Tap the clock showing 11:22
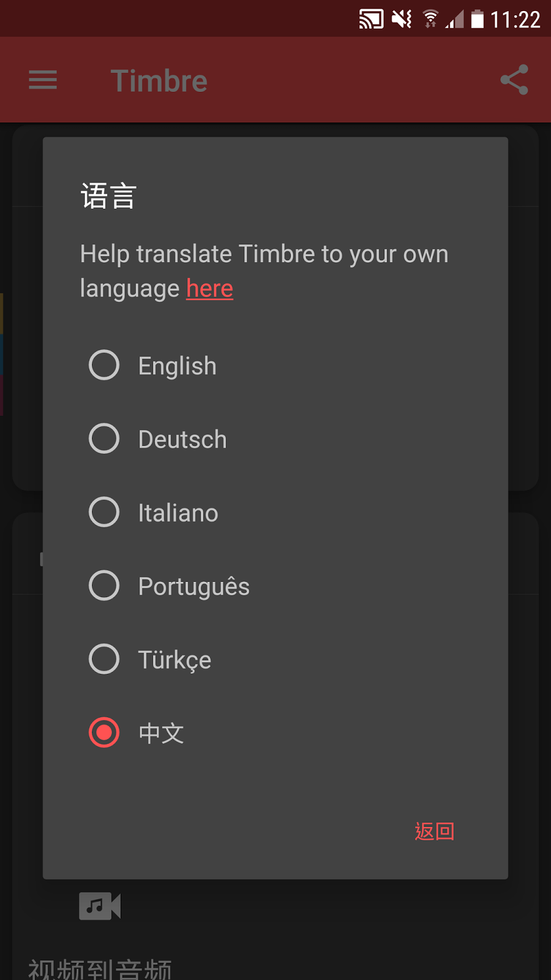 [515, 20]
